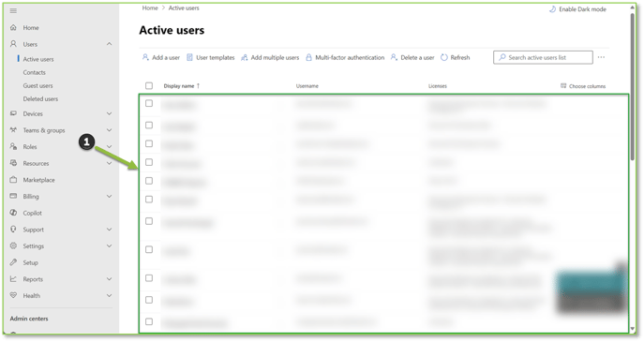
Task: Click the Search active users list field
Action: pyautogui.click(x=543, y=57)
